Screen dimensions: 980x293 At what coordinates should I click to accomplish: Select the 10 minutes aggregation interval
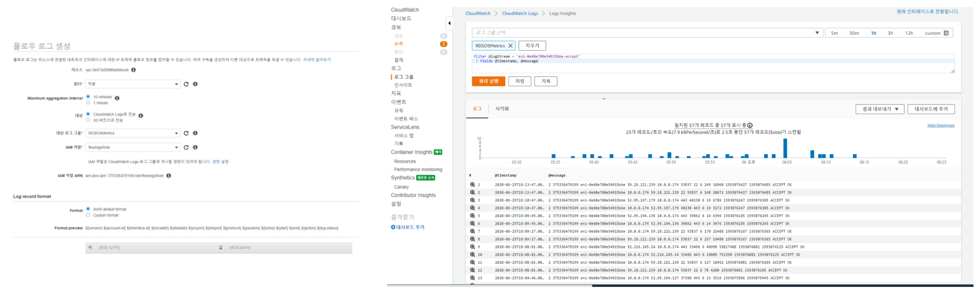(x=88, y=97)
